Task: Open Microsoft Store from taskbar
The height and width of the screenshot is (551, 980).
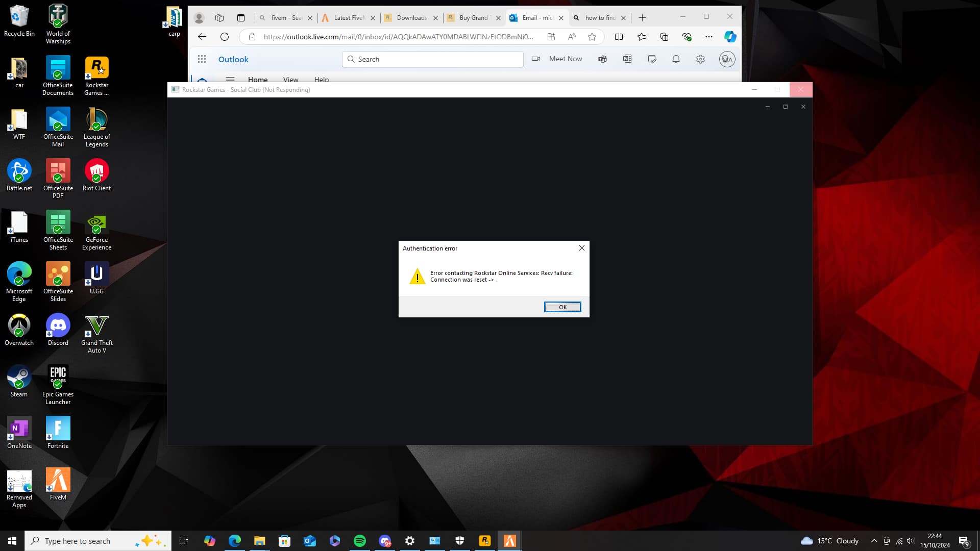Action: pos(284,541)
